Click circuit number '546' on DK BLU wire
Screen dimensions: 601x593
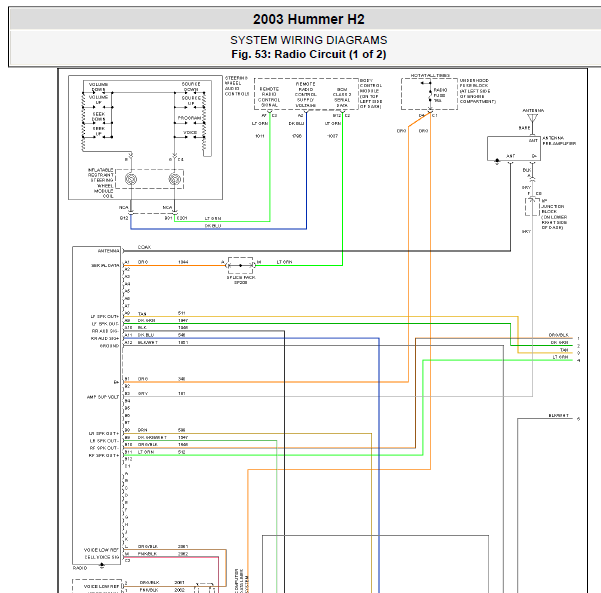[x=182, y=335]
